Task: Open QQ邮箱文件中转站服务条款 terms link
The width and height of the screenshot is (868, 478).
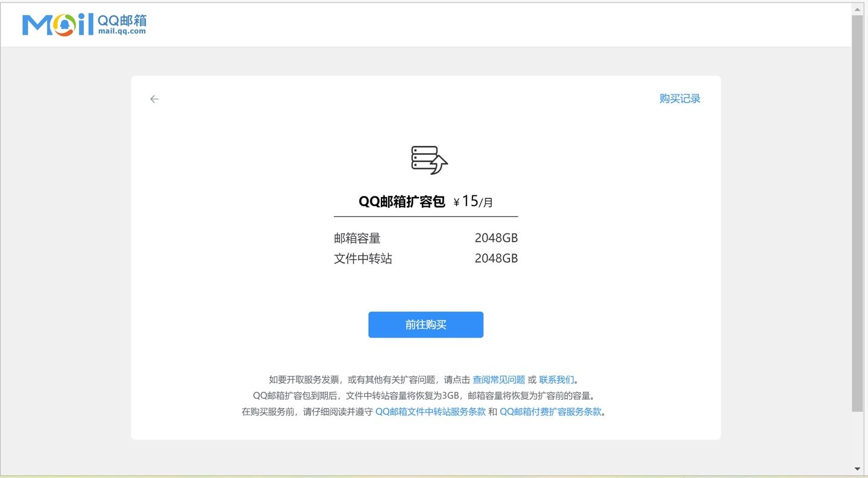Action: click(x=430, y=411)
